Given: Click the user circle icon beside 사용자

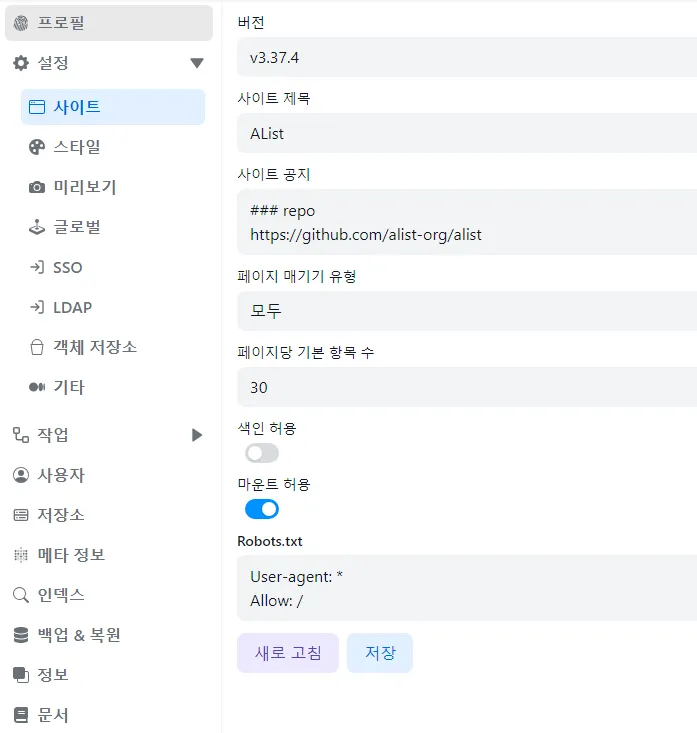Looking at the screenshot, I should coord(21,475).
